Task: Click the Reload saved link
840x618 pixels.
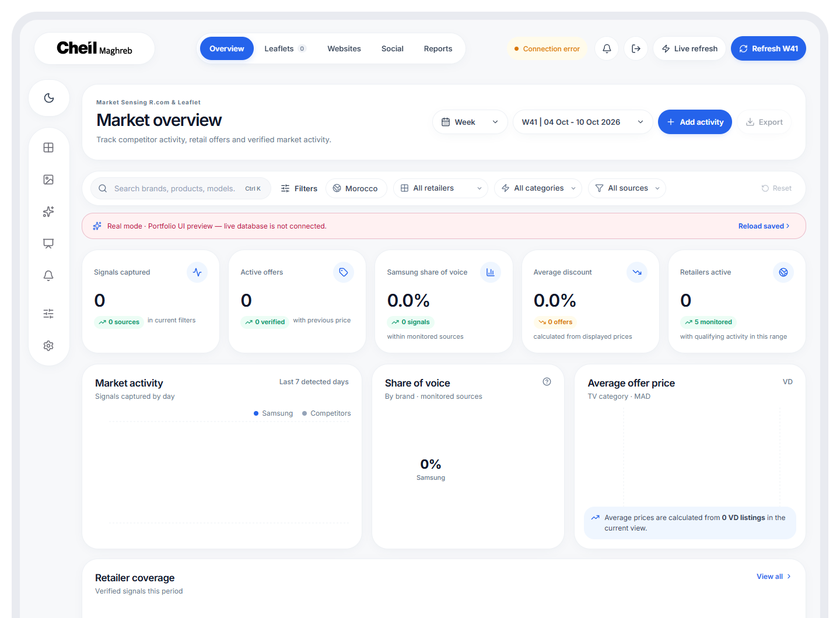Action: [764, 226]
